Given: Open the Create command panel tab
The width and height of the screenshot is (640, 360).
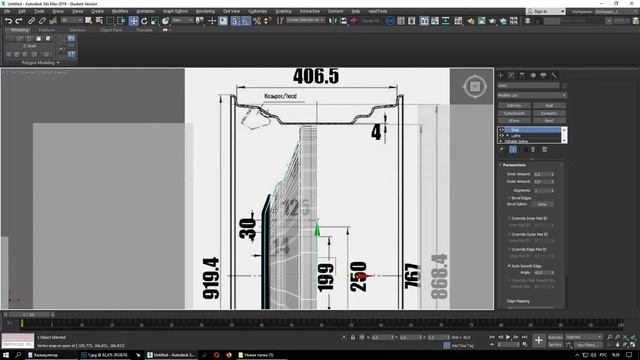Looking at the screenshot, I should [x=501, y=75].
